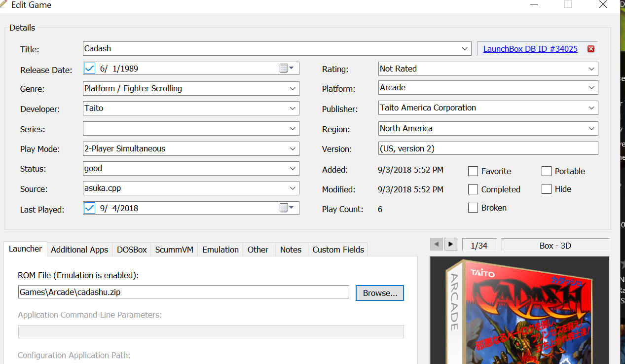625x364 pixels.
Task: Open the Region dropdown
Action: pyautogui.click(x=592, y=128)
